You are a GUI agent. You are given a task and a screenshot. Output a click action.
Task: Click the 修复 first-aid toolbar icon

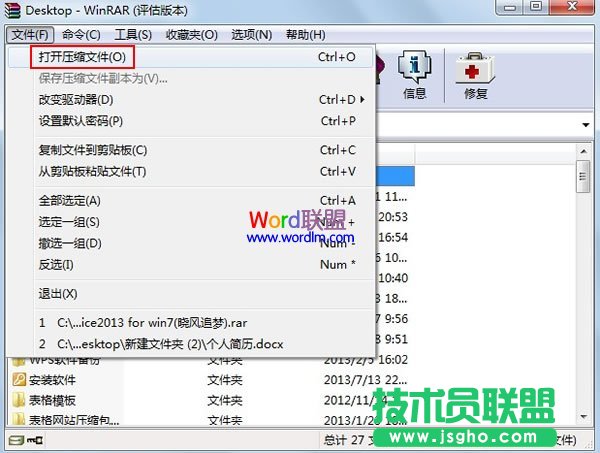pyautogui.click(x=475, y=76)
